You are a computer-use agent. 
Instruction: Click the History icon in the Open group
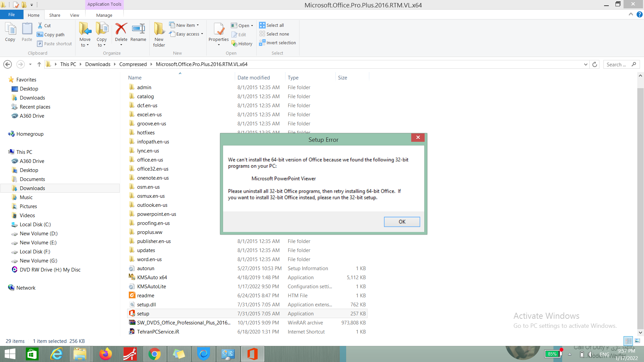(x=234, y=44)
